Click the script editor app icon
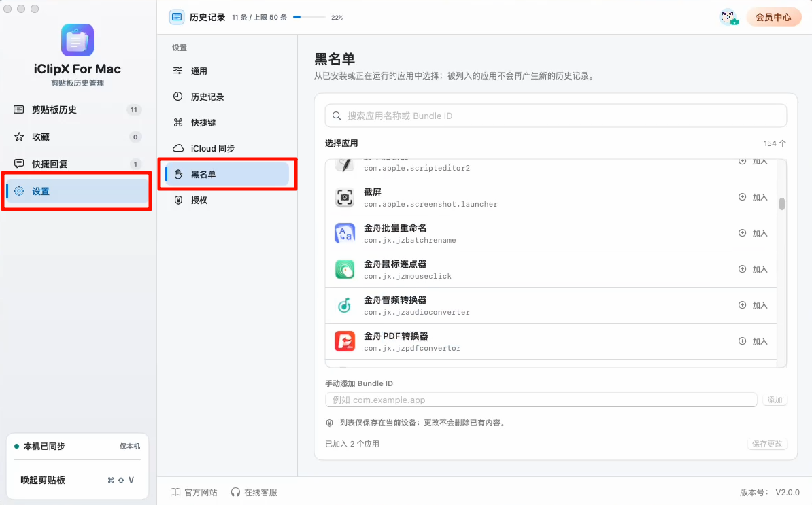Screen dimensions: 812x505 point(345,165)
